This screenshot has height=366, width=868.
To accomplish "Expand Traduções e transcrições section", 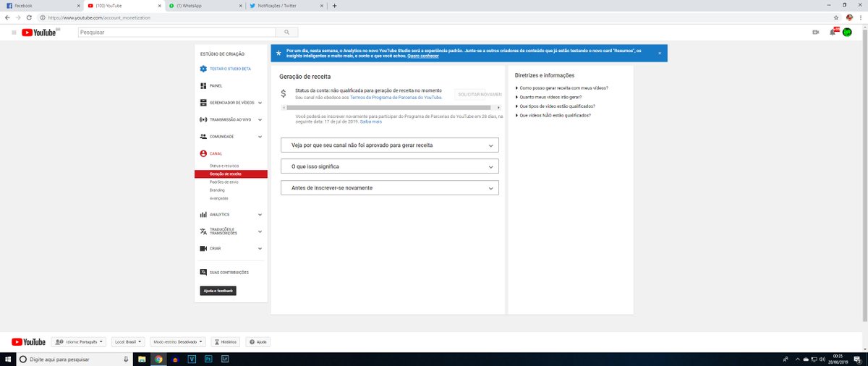I will [x=231, y=231].
